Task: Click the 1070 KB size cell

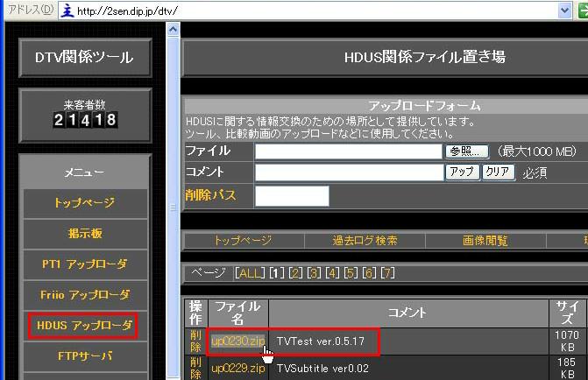Action: (567, 341)
